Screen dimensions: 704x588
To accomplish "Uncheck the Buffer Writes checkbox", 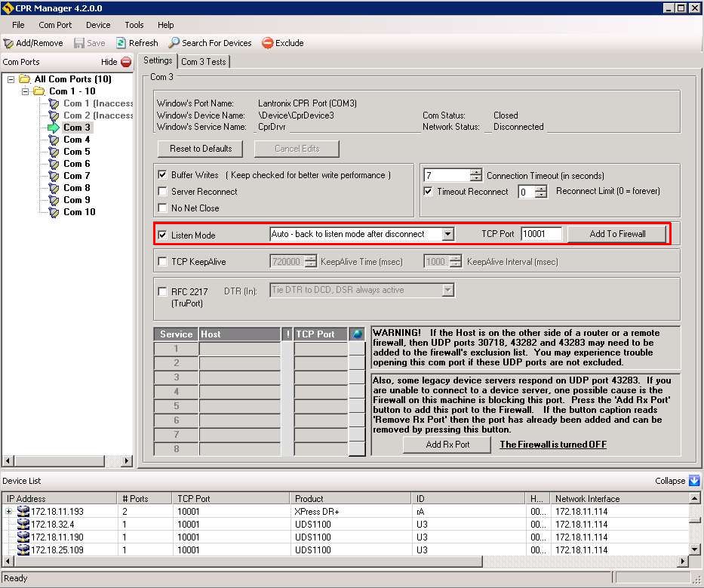I will pyautogui.click(x=162, y=175).
